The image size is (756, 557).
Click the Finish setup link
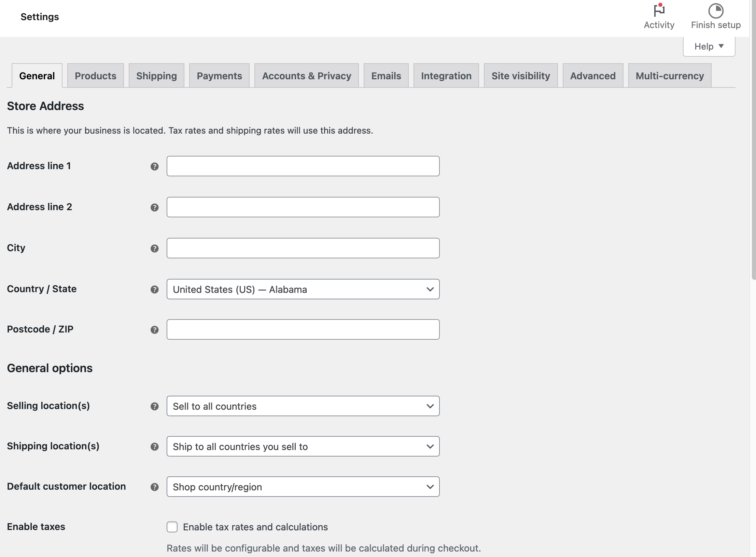(716, 25)
